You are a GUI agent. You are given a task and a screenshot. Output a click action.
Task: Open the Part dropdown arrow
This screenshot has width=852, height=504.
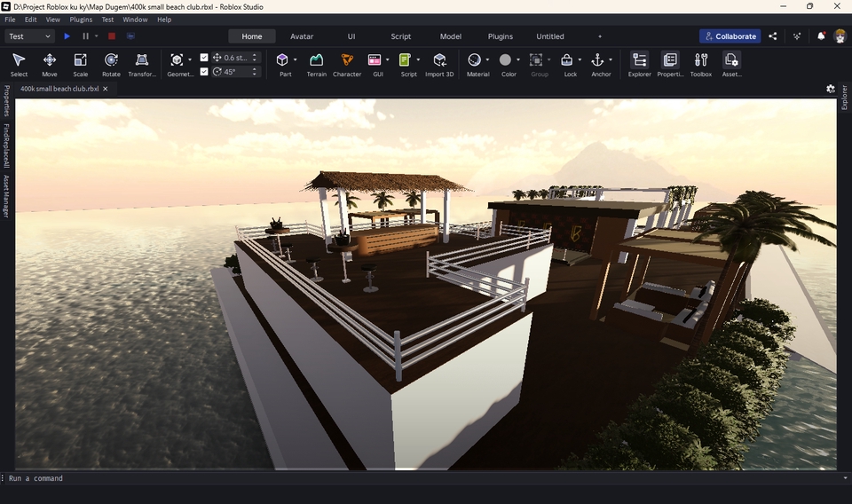(x=295, y=60)
